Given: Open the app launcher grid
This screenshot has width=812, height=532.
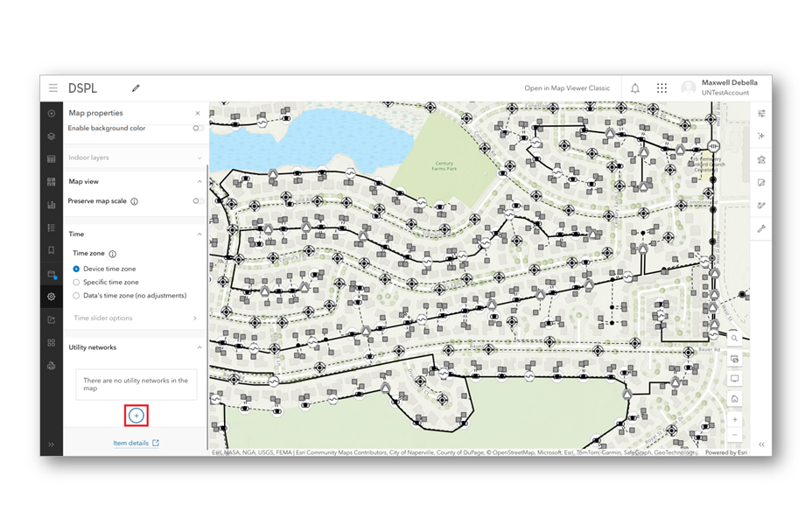Looking at the screenshot, I should tap(661, 88).
